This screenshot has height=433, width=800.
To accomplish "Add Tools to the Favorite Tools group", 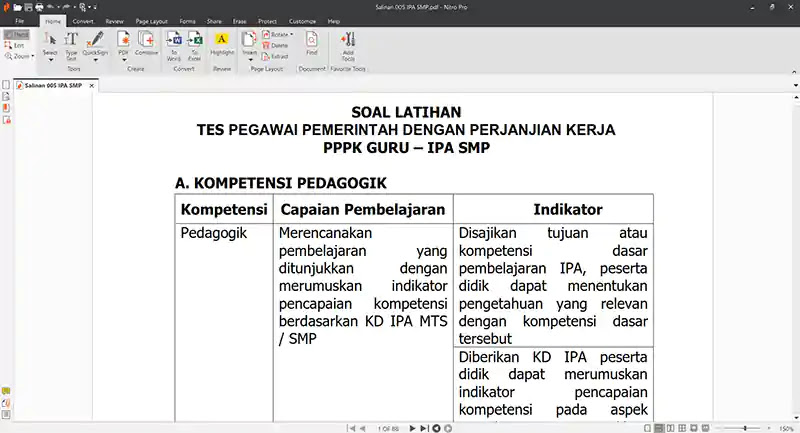I will click(348, 46).
